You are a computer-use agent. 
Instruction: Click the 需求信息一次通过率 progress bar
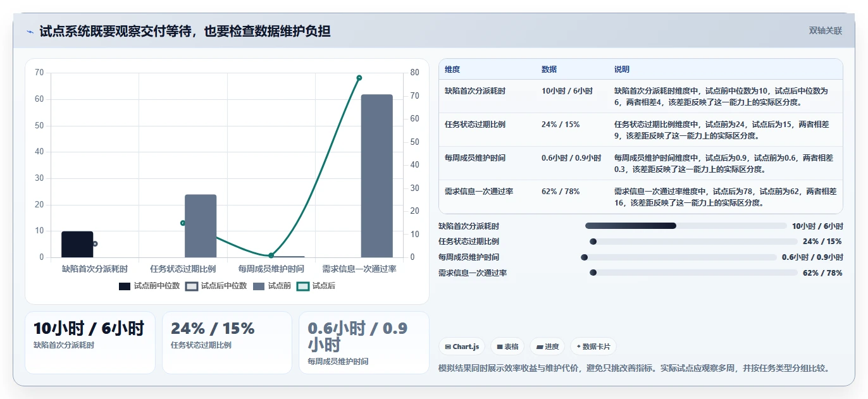click(x=693, y=273)
